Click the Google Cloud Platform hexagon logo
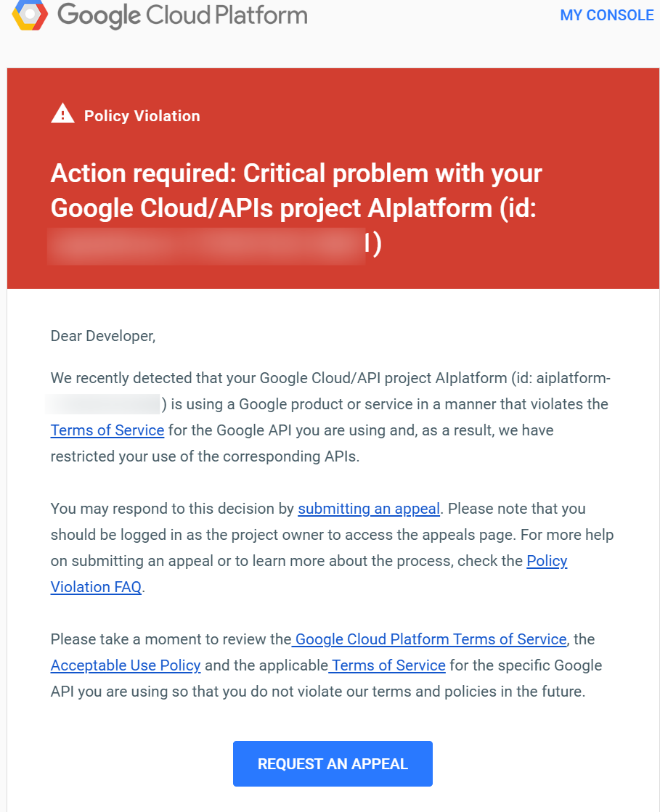This screenshot has width=660, height=812. (x=30, y=14)
